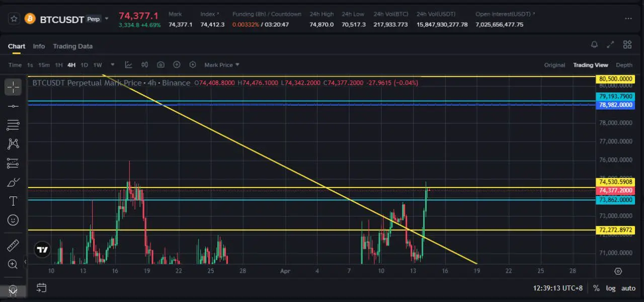Click the Time line-chart option
This screenshot has height=302, width=644.
(x=15, y=65)
